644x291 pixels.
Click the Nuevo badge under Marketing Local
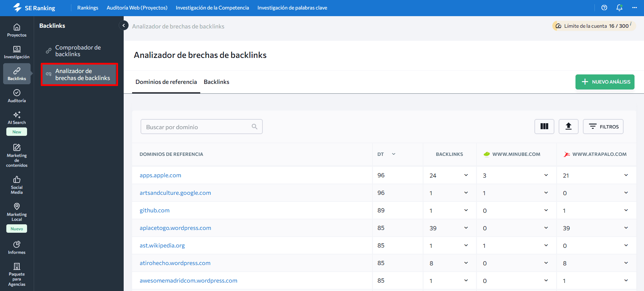(x=17, y=229)
